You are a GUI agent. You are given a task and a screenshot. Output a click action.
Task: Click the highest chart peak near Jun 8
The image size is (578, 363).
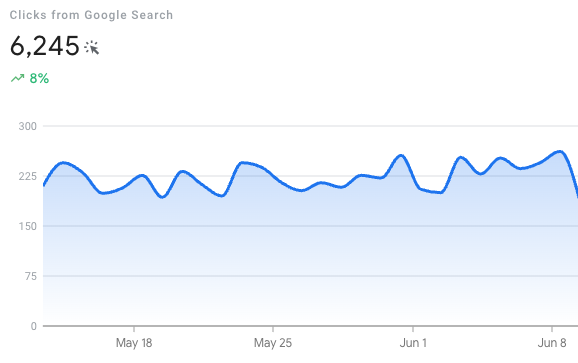[560, 151]
